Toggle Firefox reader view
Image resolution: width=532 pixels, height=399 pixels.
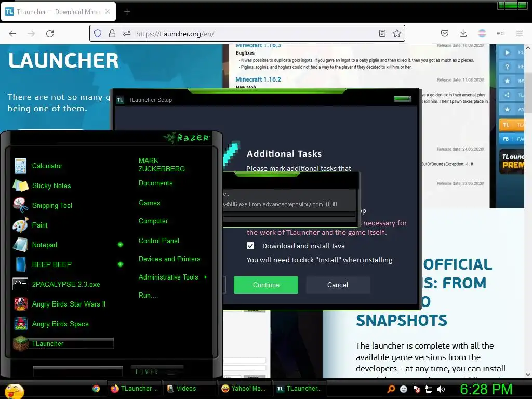point(382,33)
